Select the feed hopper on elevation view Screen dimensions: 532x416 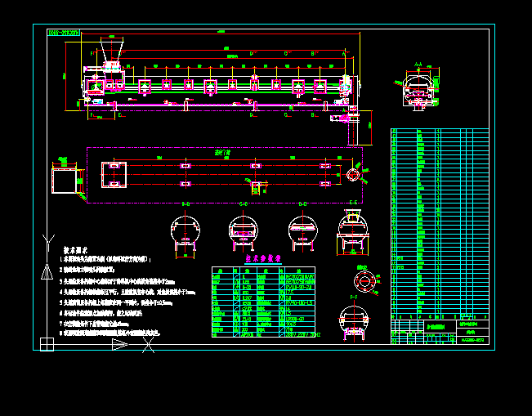pyautogui.click(x=112, y=50)
